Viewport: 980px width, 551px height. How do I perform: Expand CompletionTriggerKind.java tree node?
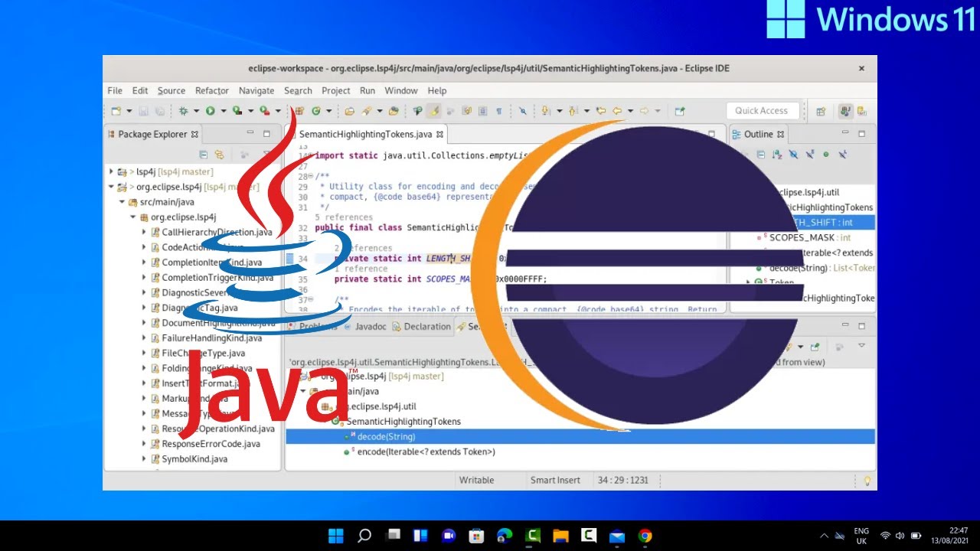pyautogui.click(x=144, y=277)
